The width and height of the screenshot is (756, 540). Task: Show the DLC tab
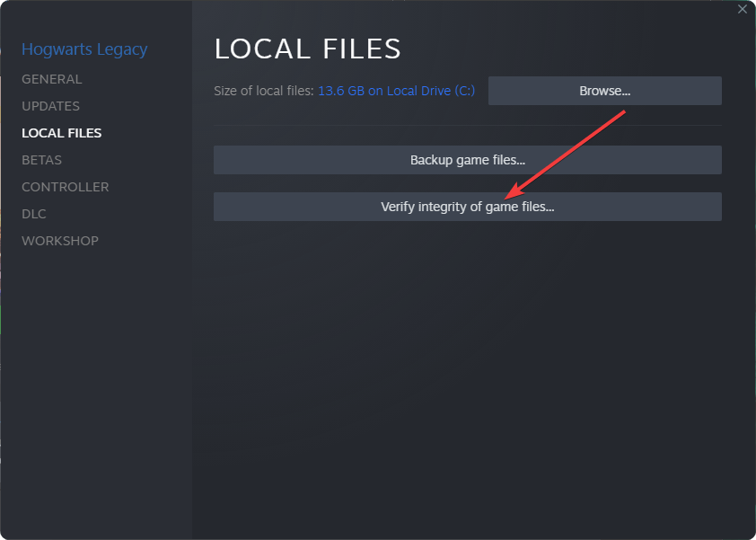34,214
